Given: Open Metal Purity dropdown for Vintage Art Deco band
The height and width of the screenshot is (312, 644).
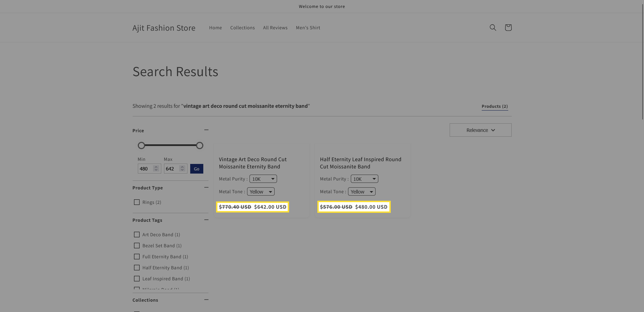Looking at the screenshot, I should click(x=263, y=179).
